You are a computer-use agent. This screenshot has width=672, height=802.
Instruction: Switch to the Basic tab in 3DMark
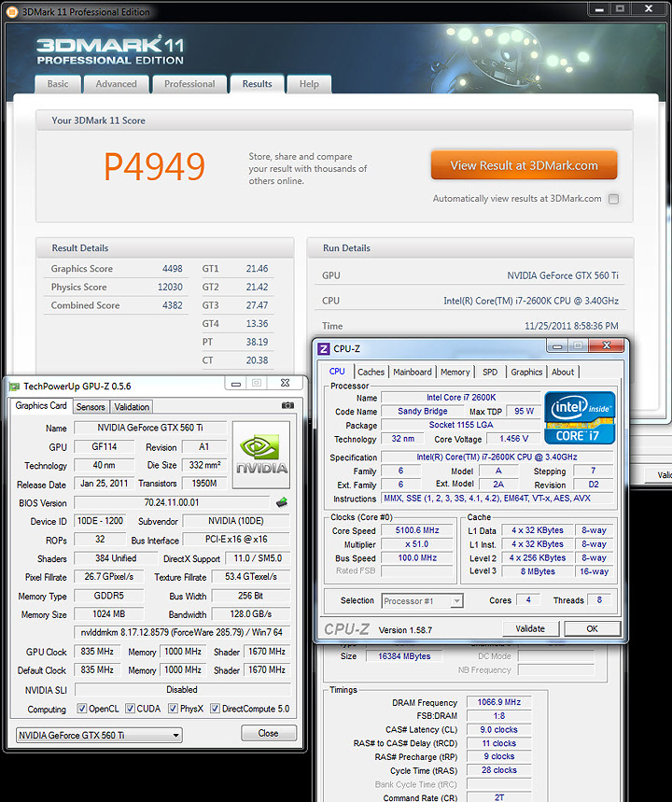coord(58,84)
